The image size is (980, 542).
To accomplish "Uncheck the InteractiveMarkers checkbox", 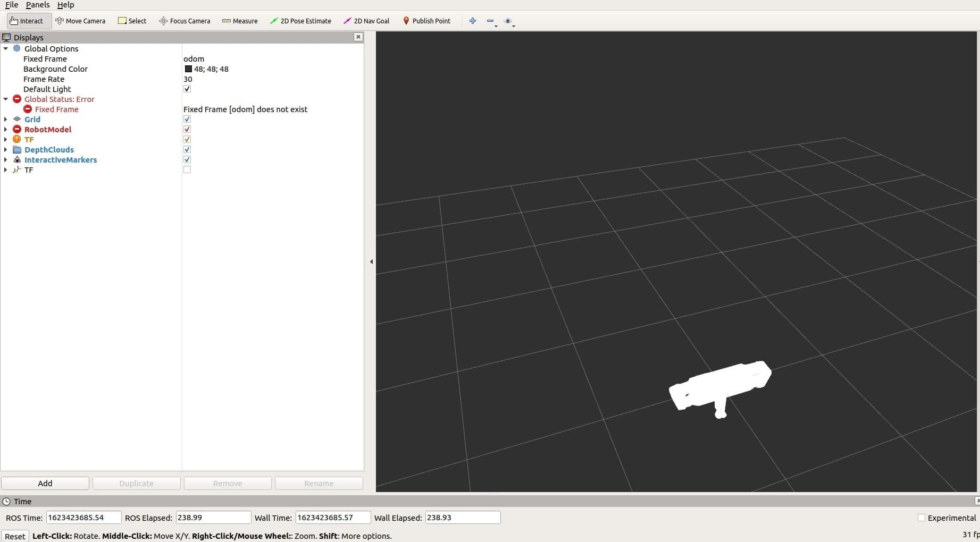I will pos(187,159).
